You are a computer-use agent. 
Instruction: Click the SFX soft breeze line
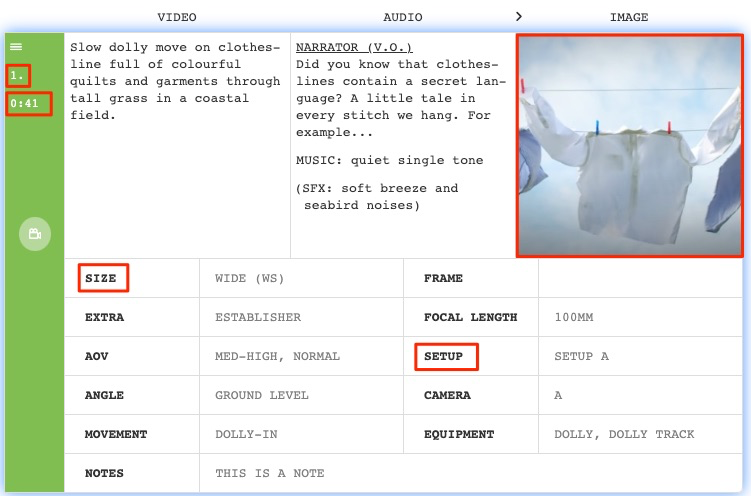click(x=377, y=197)
